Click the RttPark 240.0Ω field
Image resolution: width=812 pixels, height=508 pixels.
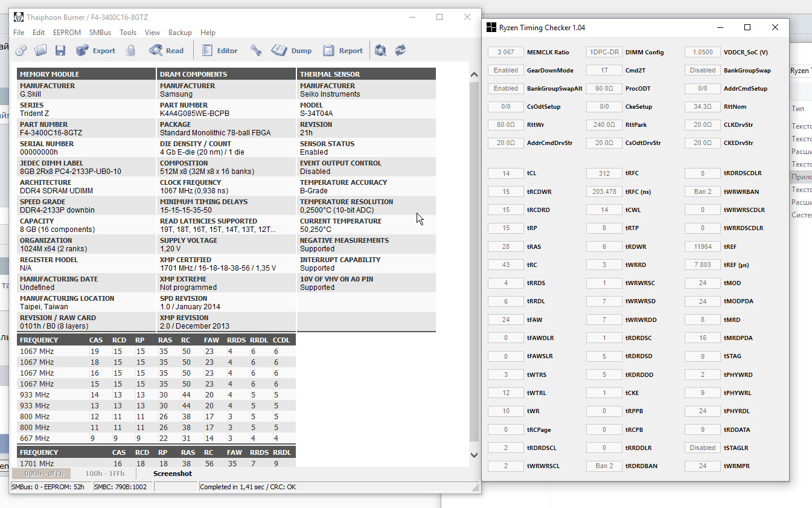pyautogui.click(x=604, y=124)
